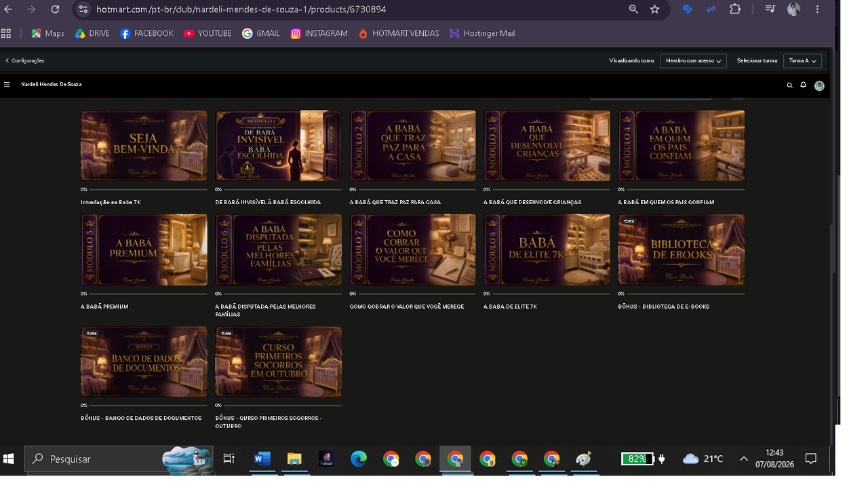Reload the page with the refresh icon
Viewport: 868px width, 504px height.
click(55, 9)
